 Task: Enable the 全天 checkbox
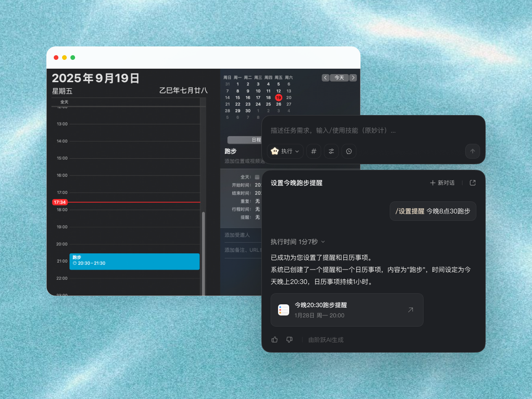tap(257, 177)
